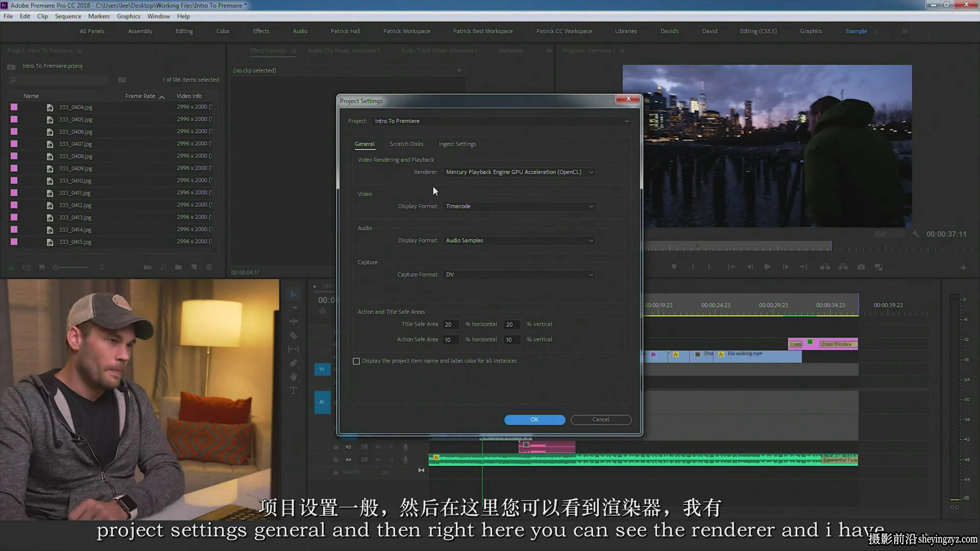Enable display project item name checkbox
This screenshot has width=980, height=551.
click(x=356, y=361)
